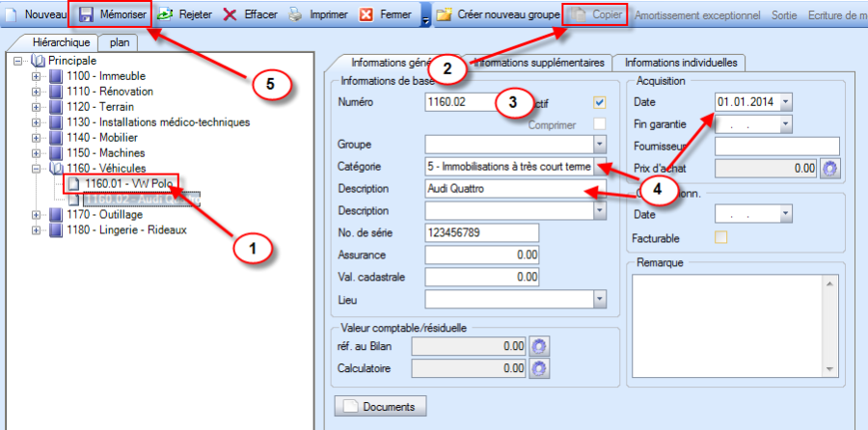Click the book icon of 1120 - Terrain
This screenshot has height=430, width=868.
coord(57,107)
